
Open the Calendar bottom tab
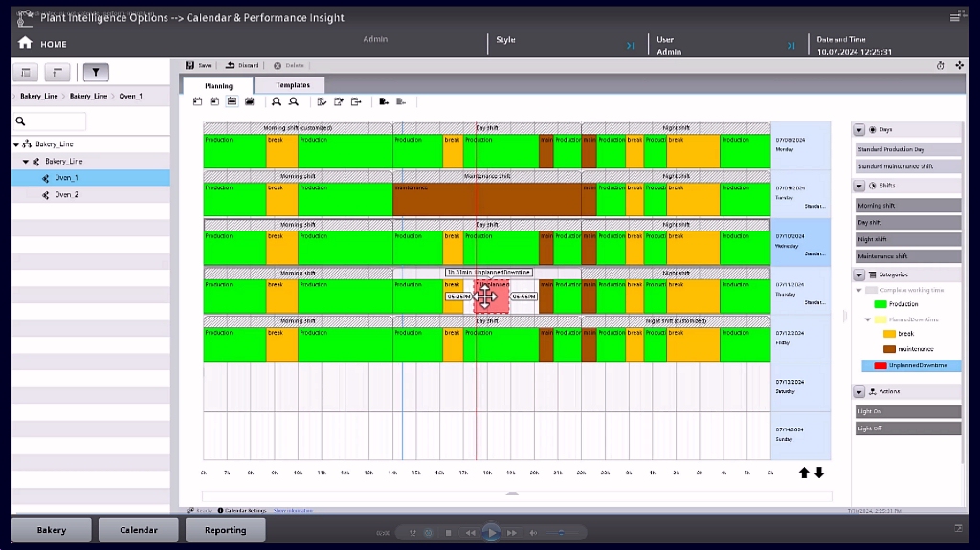pyautogui.click(x=139, y=530)
